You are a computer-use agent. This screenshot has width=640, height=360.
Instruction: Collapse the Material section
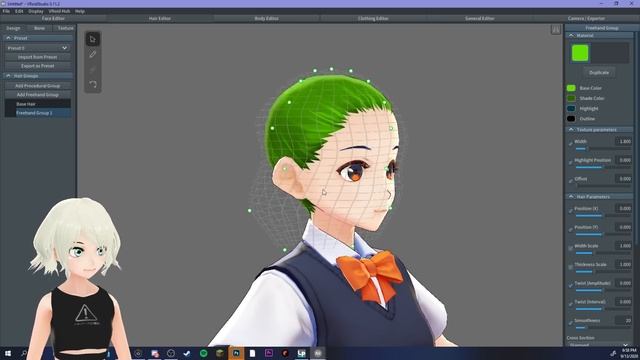pyautogui.click(x=571, y=36)
